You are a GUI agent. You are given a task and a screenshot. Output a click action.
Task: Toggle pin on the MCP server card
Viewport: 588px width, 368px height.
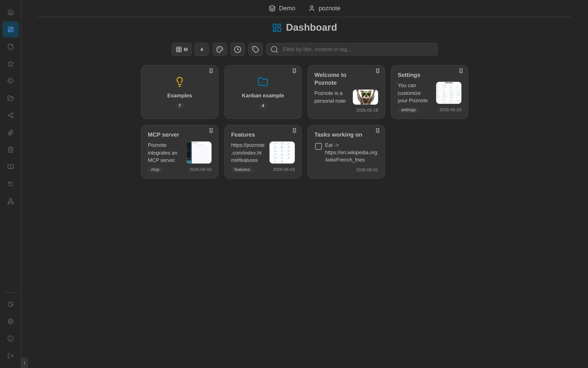(211, 131)
